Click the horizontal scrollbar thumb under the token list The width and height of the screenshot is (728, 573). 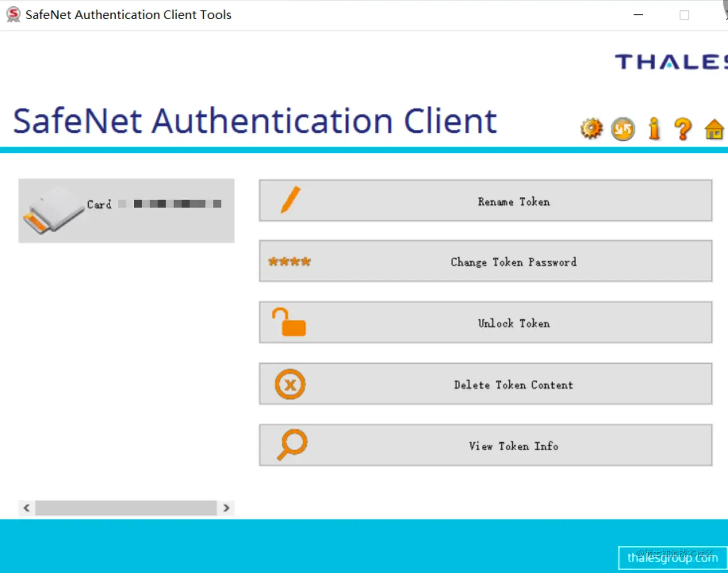[x=126, y=508]
